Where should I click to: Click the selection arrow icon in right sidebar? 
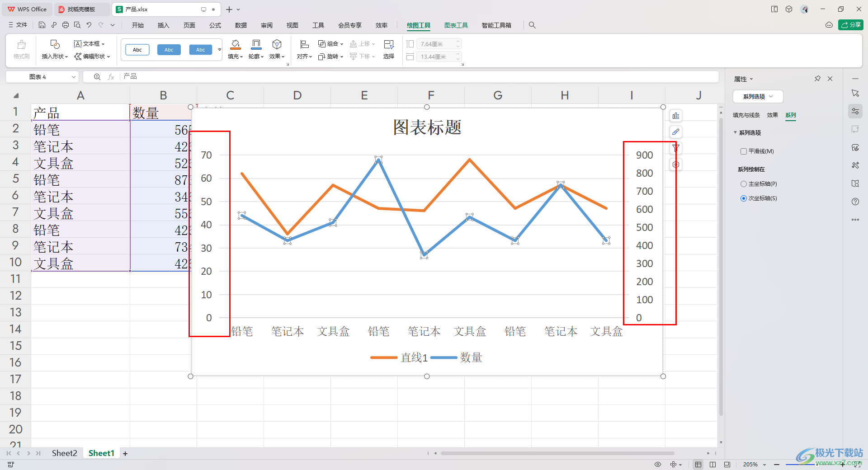click(855, 93)
